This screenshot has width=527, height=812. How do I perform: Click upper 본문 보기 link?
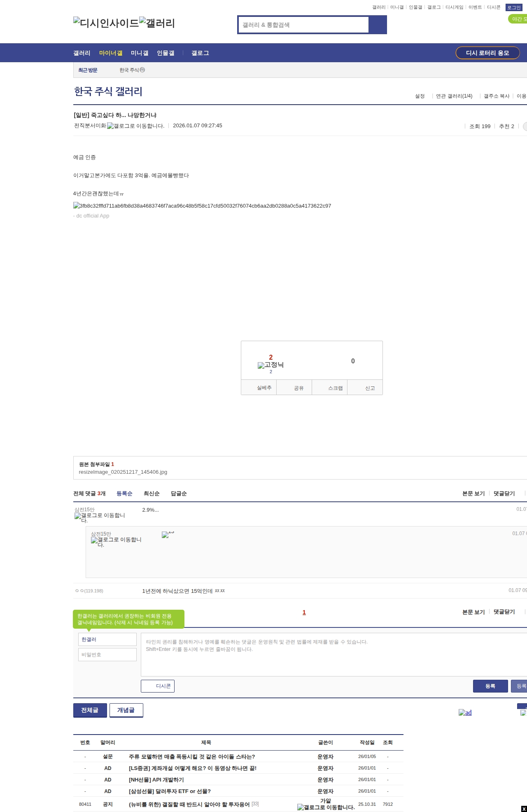473,493
